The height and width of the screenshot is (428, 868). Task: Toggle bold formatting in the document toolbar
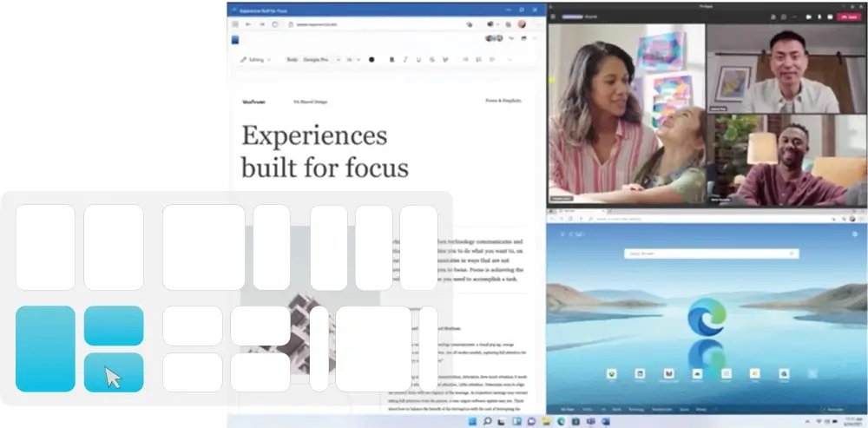tap(392, 59)
